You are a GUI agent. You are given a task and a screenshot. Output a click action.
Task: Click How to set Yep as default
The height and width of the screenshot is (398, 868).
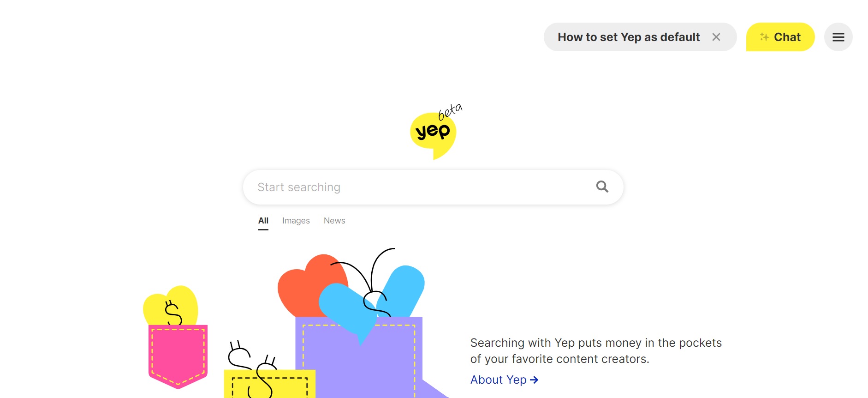[629, 37]
